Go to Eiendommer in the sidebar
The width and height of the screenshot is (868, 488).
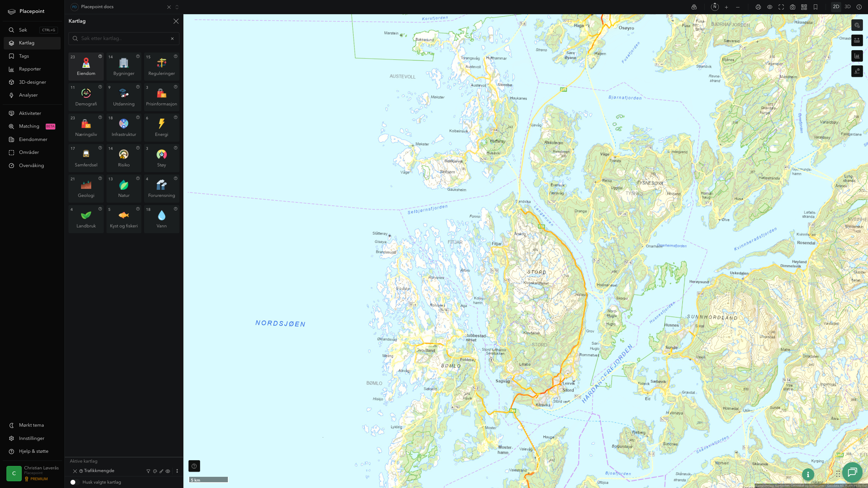[x=32, y=139]
